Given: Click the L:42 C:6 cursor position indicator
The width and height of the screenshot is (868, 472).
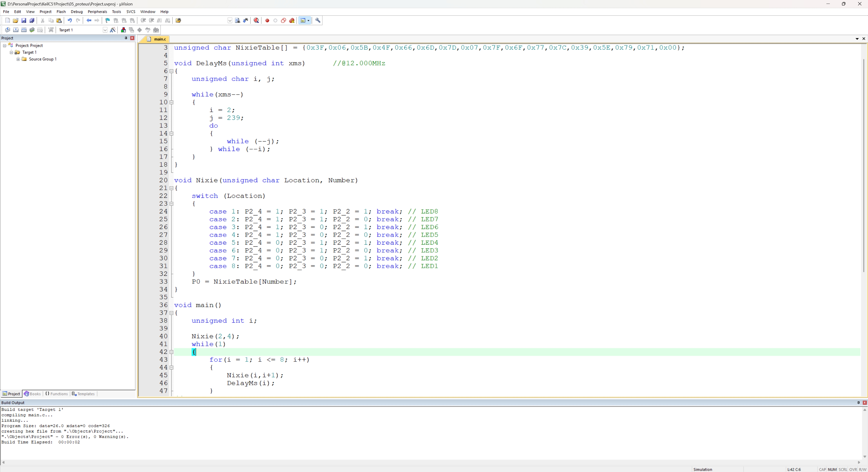Looking at the screenshot, I should [x=794, y=469].
